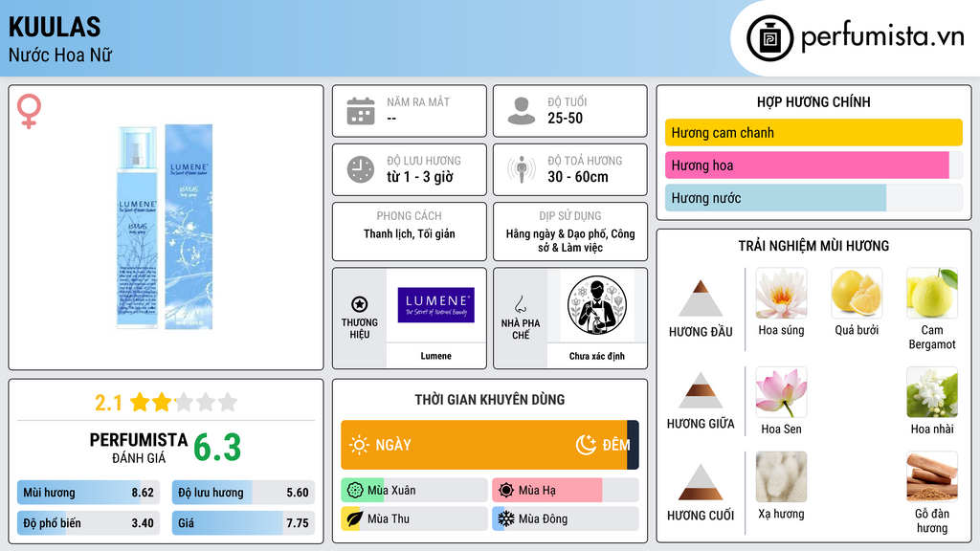Click the Perfumista đánh giá label
The width and height of the screenshot is (980, 551).
(139, 448)
